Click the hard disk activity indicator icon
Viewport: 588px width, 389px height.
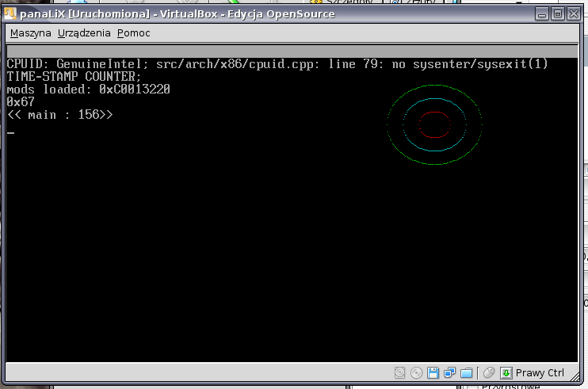399,372
